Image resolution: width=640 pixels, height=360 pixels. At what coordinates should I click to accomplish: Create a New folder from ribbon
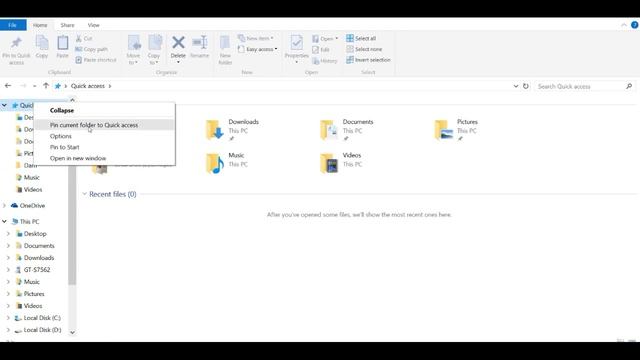[x=225, y=50]
